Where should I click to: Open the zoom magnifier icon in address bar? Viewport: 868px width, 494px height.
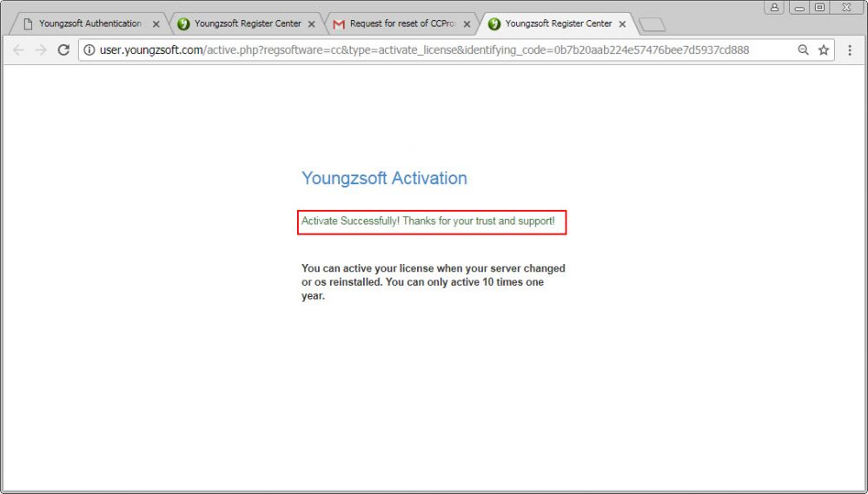point(803,50)
